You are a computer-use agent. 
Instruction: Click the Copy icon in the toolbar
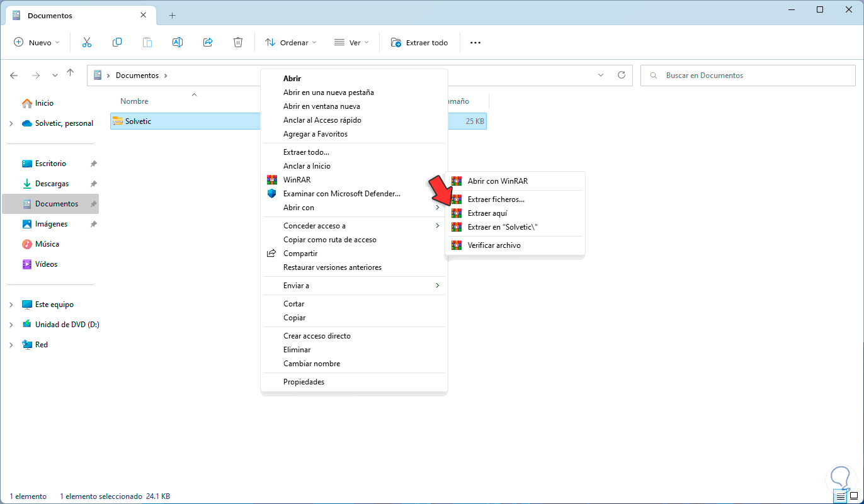pos(117,43)
